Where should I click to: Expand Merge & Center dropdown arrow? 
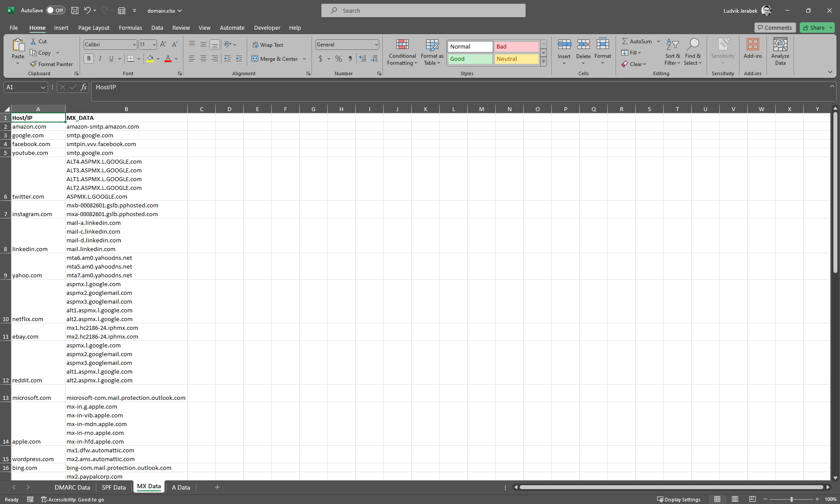304,59
